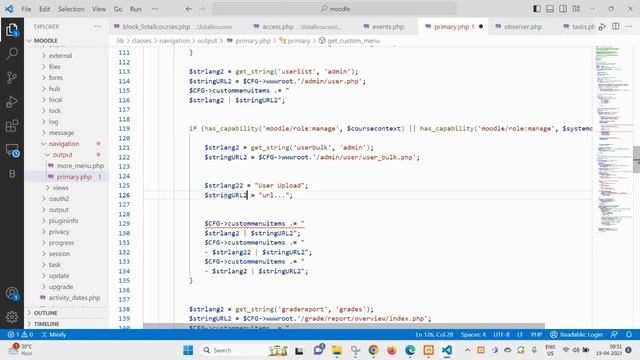The image size is (640, 360).
Task: Open the Windows Start button
Action: click(x=188, y=350)
